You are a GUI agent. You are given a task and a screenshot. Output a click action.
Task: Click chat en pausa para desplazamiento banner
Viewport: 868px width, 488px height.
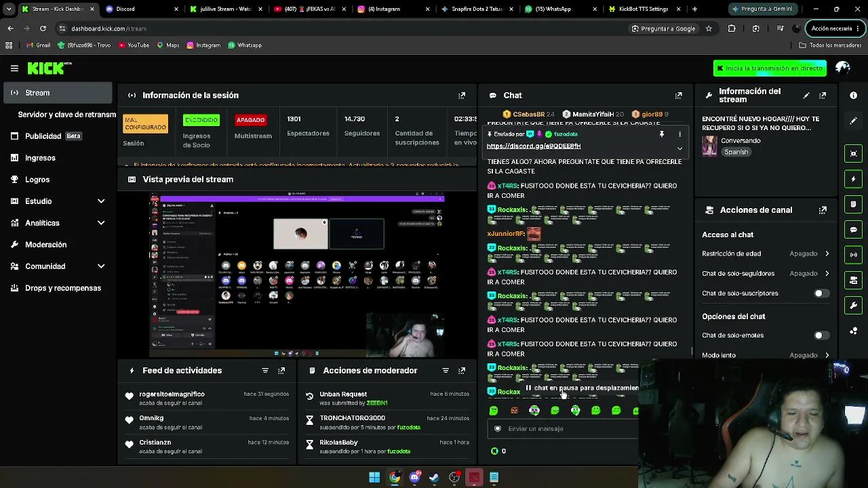[x=582, y=388]
